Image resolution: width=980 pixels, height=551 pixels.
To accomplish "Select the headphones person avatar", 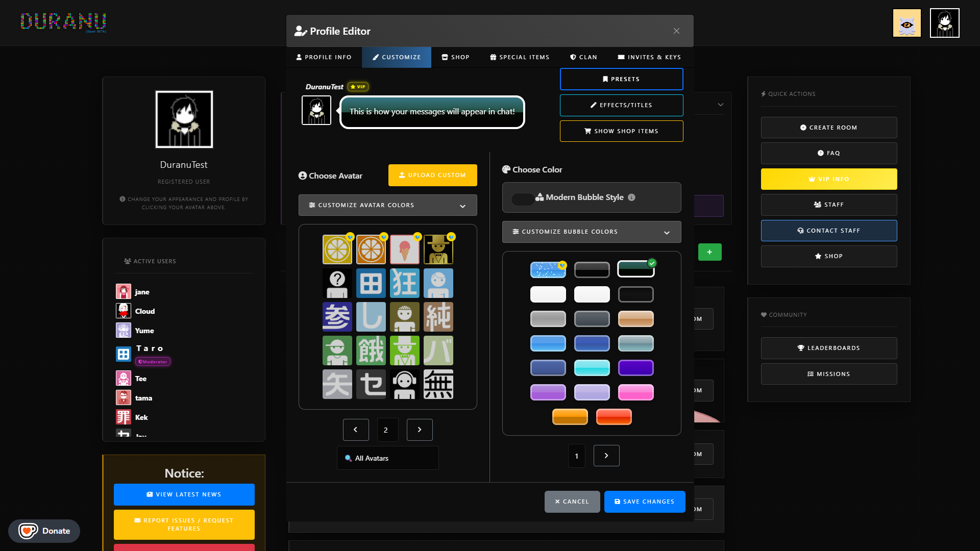I will point(404,384).
